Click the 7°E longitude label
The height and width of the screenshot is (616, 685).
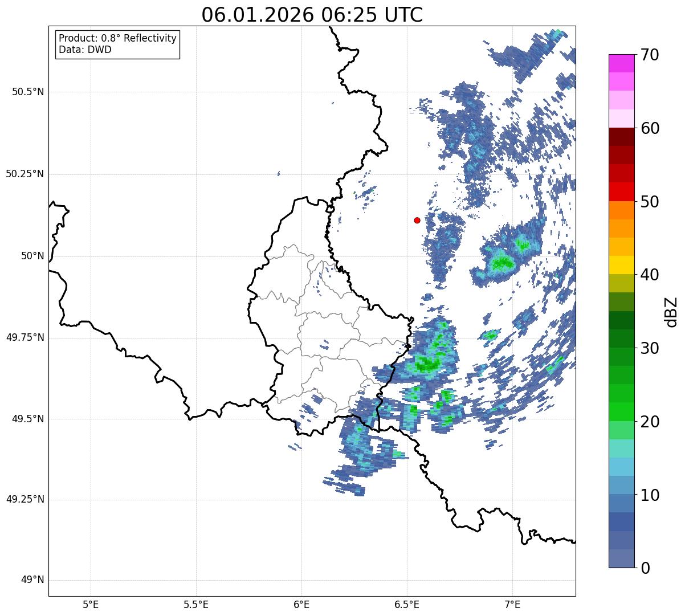coord(512,604)
